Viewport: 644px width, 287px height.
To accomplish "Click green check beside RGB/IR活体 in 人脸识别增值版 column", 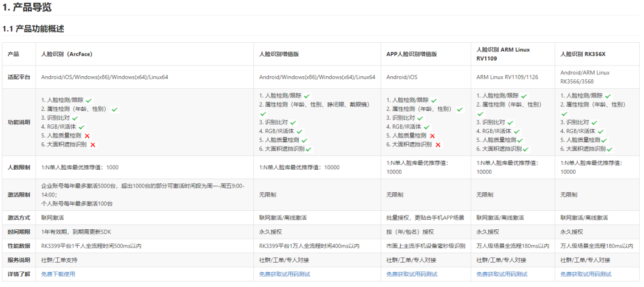I will tap(299, 131).
